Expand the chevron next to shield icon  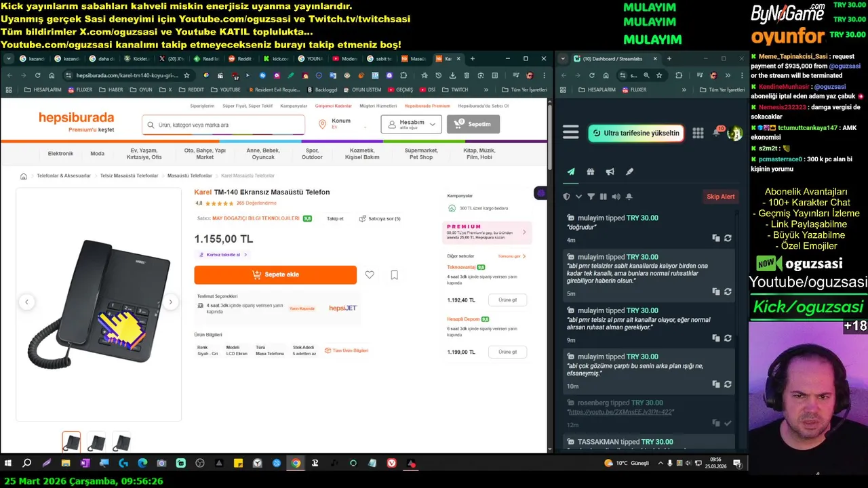pyautogui.click(x=578, y=197)
